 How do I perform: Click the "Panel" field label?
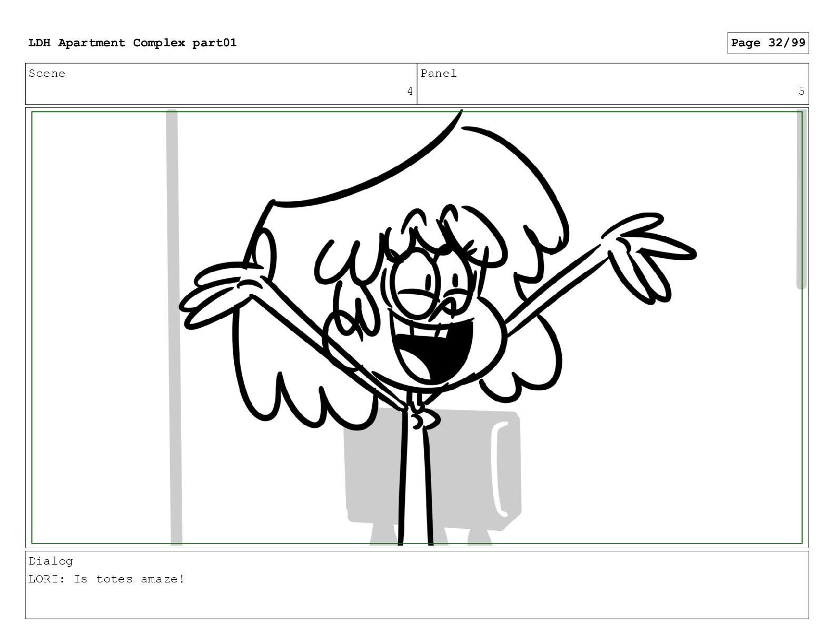point(439,74)
